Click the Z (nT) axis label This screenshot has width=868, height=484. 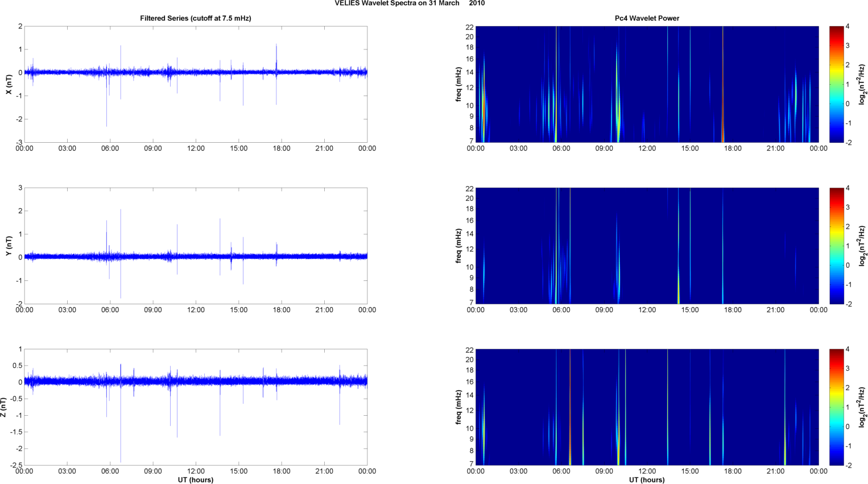point(4,407)
